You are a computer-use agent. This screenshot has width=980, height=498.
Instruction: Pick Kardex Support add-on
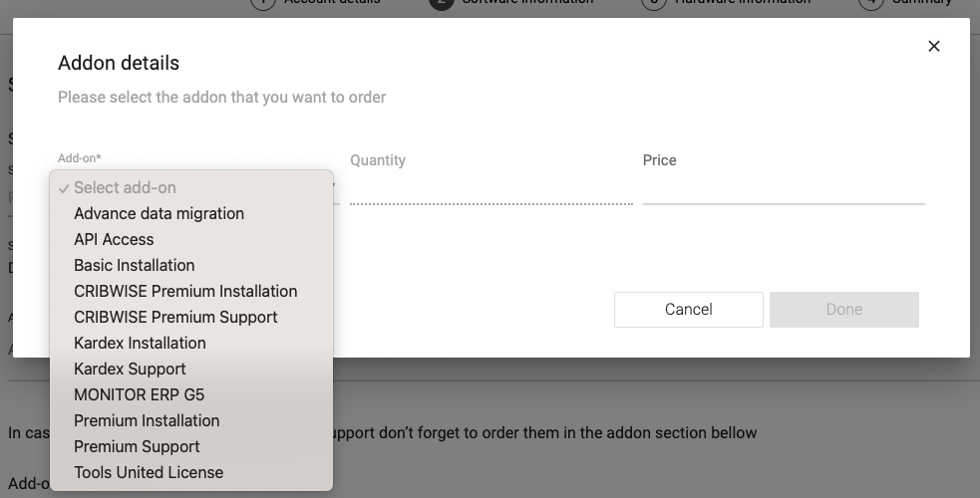(130, 369)
